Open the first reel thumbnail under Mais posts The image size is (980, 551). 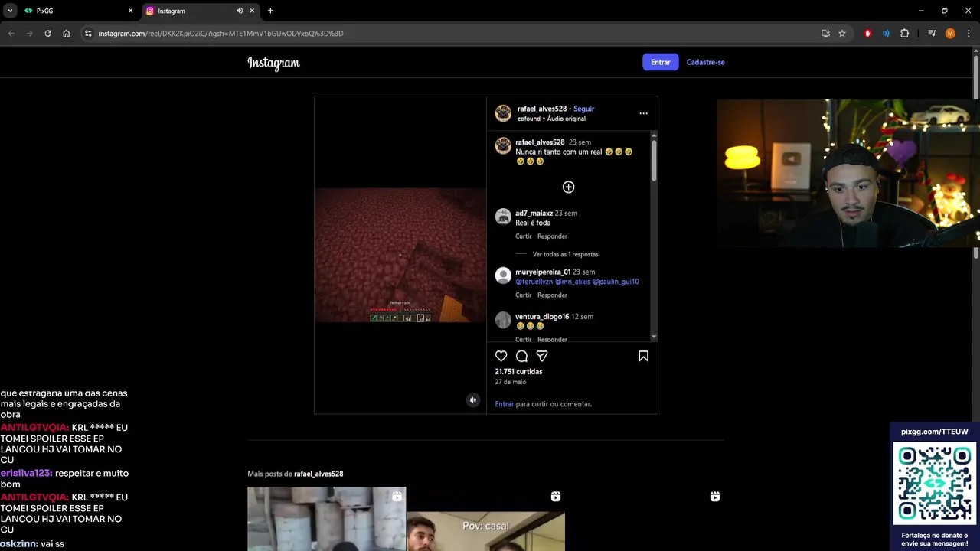coord(326,519)
